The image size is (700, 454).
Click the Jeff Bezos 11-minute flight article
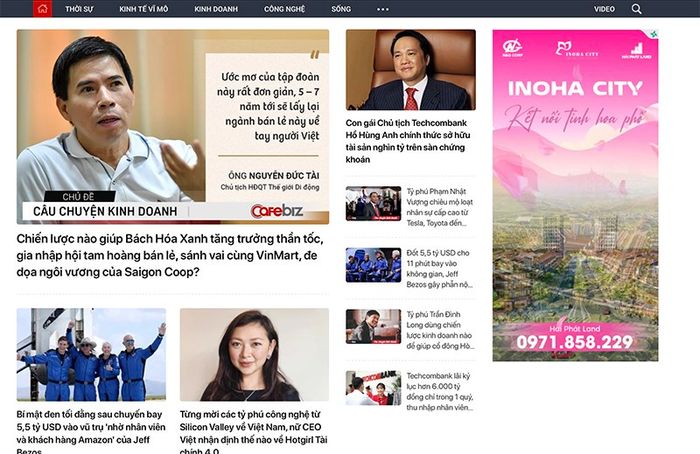440,269
